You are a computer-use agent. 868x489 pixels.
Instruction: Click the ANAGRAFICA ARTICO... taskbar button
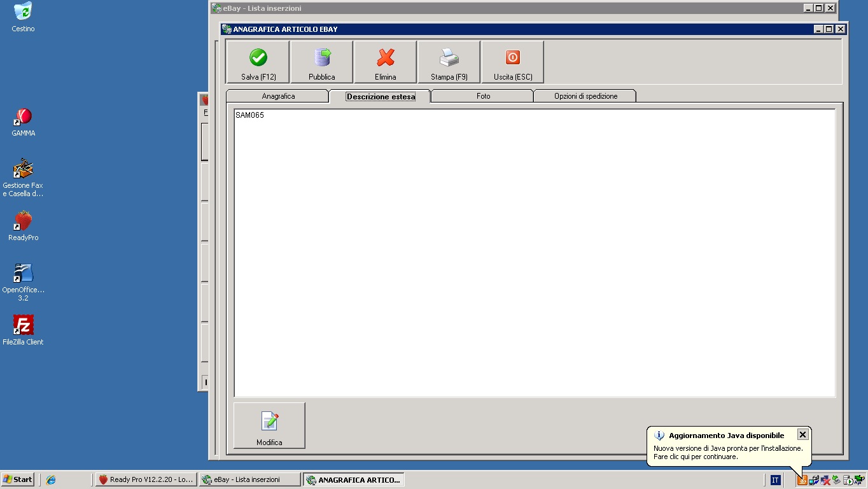[353, 479]
